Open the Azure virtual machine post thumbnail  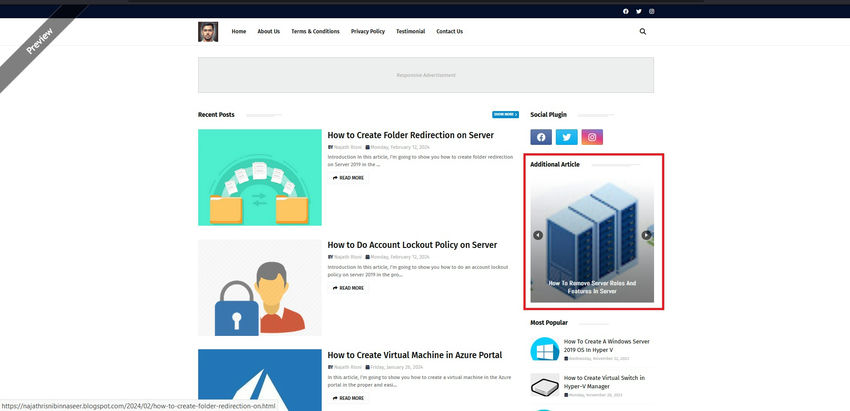260,380
